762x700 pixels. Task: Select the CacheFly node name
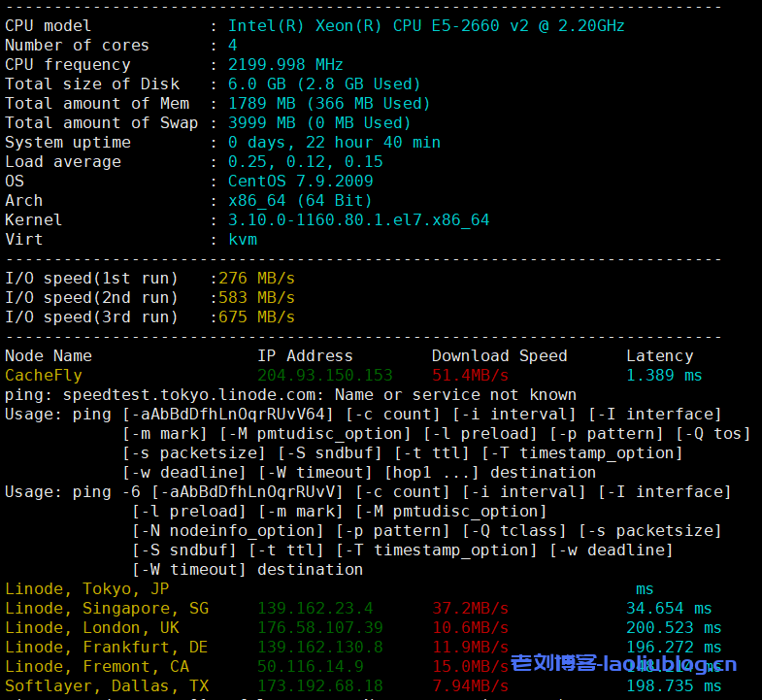point(44,376)
